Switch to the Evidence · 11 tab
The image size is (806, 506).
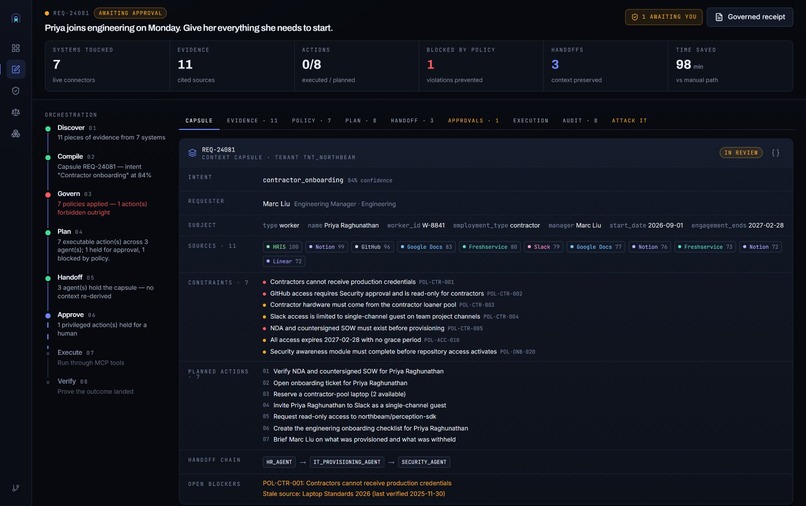(252, 120)
